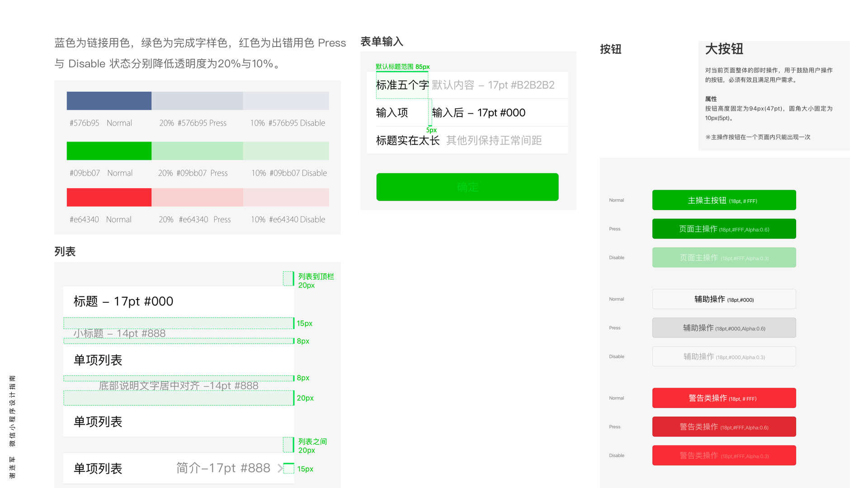Click the dark green 页面主操作 Press button
Screen dimensions: 868x488
point(724,229)
